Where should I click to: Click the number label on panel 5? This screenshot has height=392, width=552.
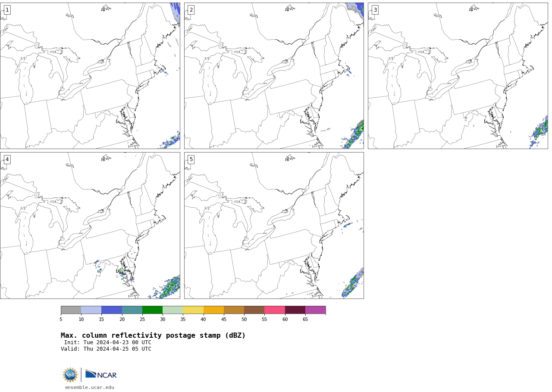point(191,159)
